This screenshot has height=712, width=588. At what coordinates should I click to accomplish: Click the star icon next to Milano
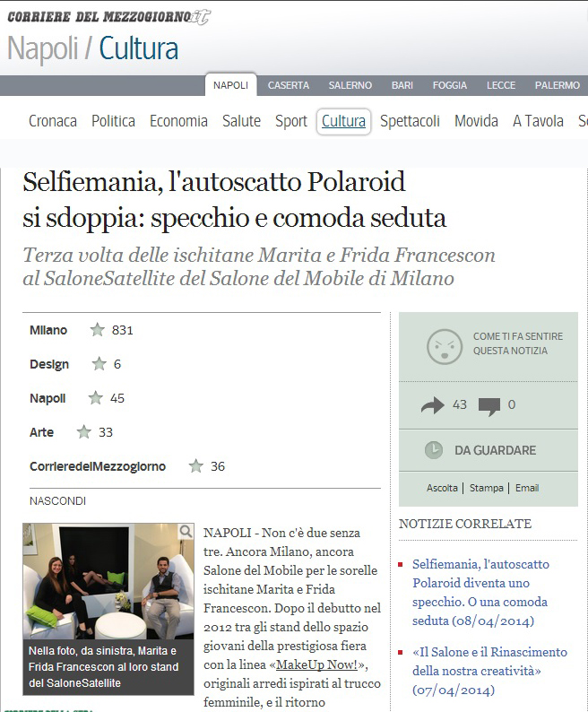(x=97, y=330)
